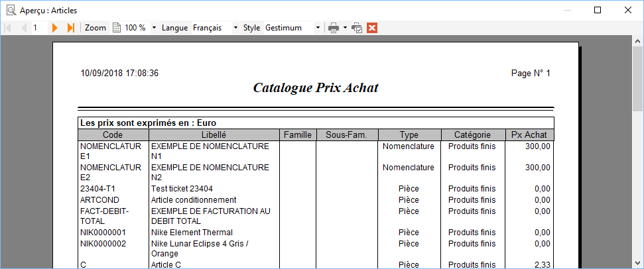Maximize the Aperçu Articles window
Image resolution: width=644 pixels, height=269 pixels.
click(598, 10)
